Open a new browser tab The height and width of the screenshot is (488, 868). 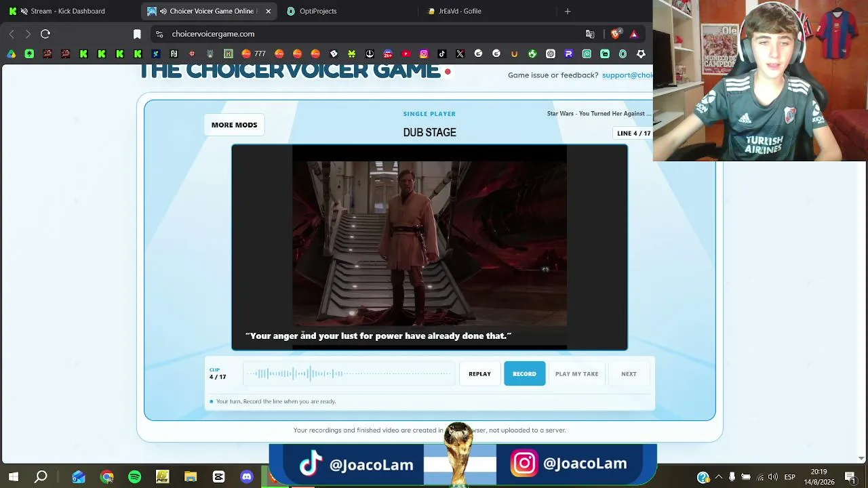pyautogui.click(x=568, y=11)
